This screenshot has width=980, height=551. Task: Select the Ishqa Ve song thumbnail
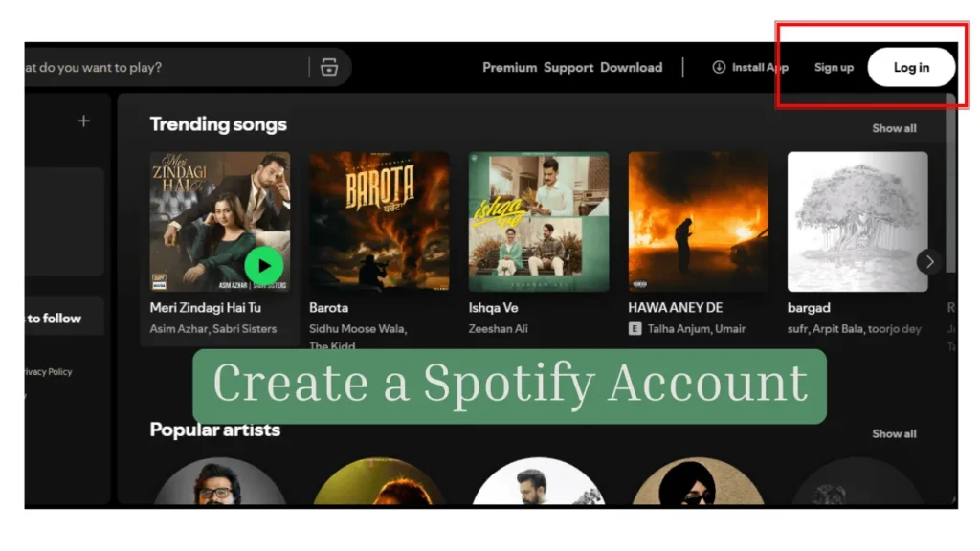click(538, 220)
